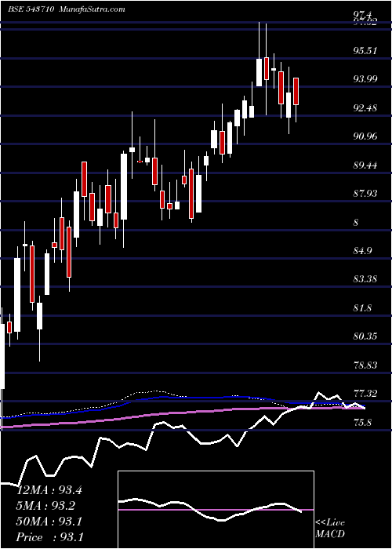Select the 81.8 price axis label
This screenshot has width=392, height=549.
click(362, 308)
